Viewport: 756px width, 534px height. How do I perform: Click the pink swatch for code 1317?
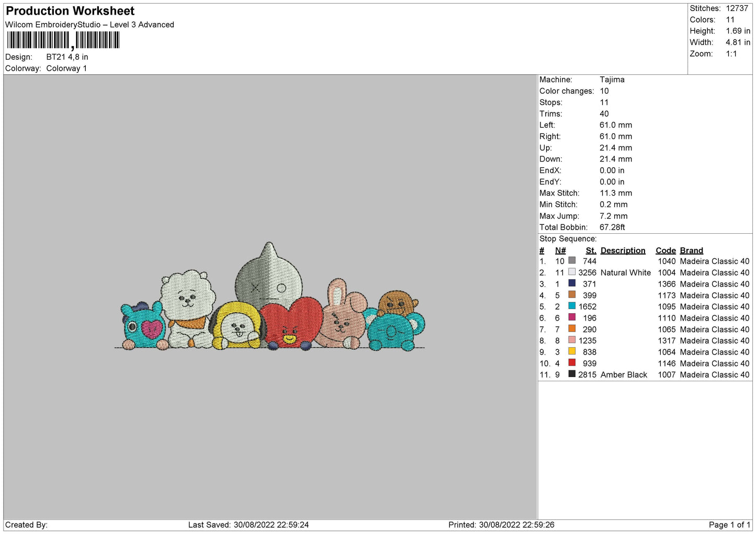click(x=572, y=340)
